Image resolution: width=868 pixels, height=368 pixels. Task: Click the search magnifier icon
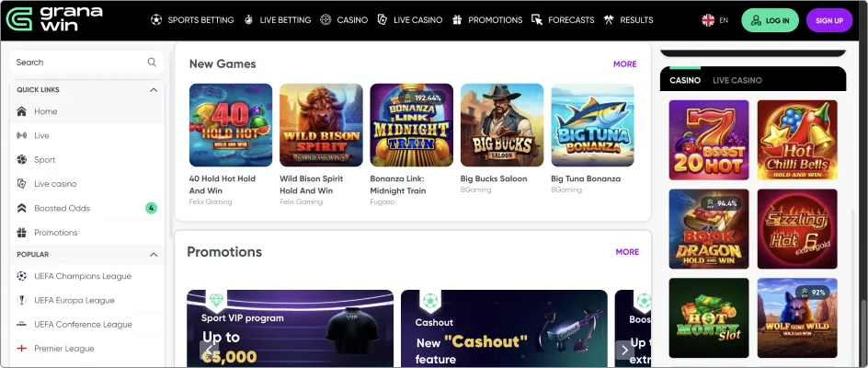tap(152, 63)
